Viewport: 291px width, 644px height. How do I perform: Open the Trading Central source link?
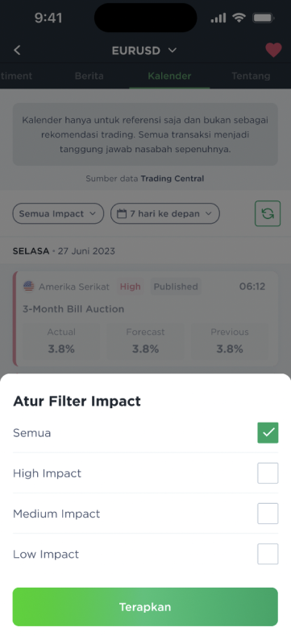coord(173,179)
